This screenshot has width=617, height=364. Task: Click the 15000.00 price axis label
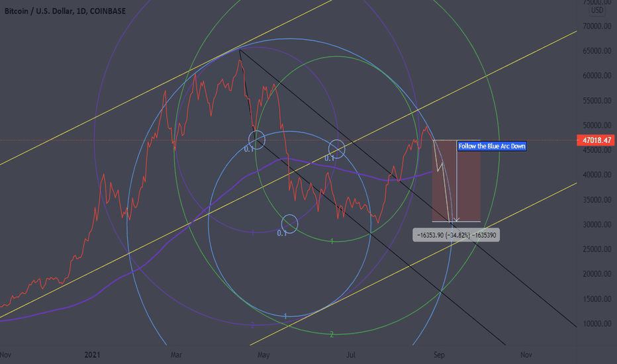click(x=597, y=299)
